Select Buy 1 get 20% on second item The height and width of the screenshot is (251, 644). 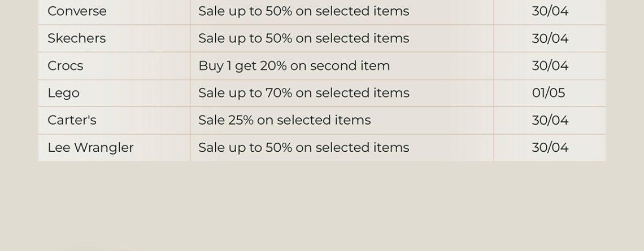294,65
